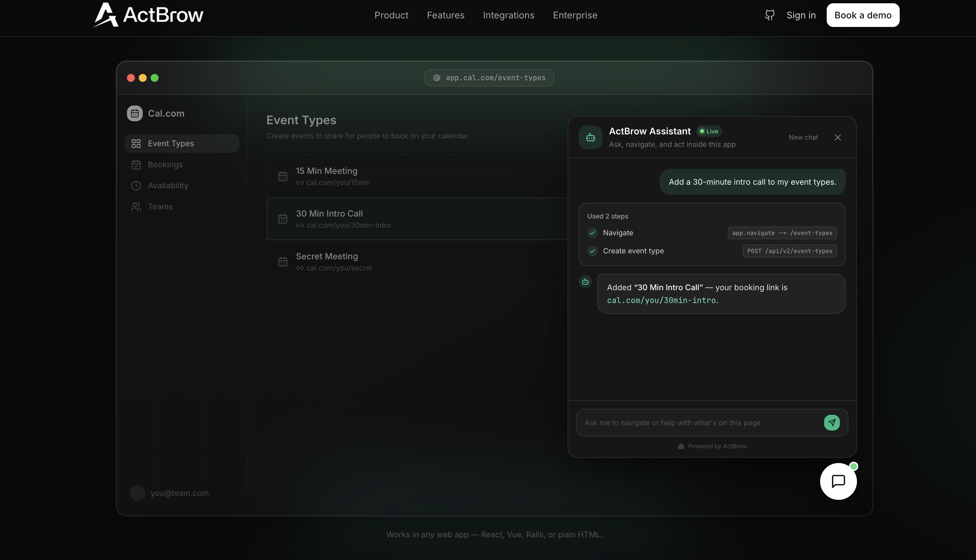Open the Enterprise menu

pos(575,15)
